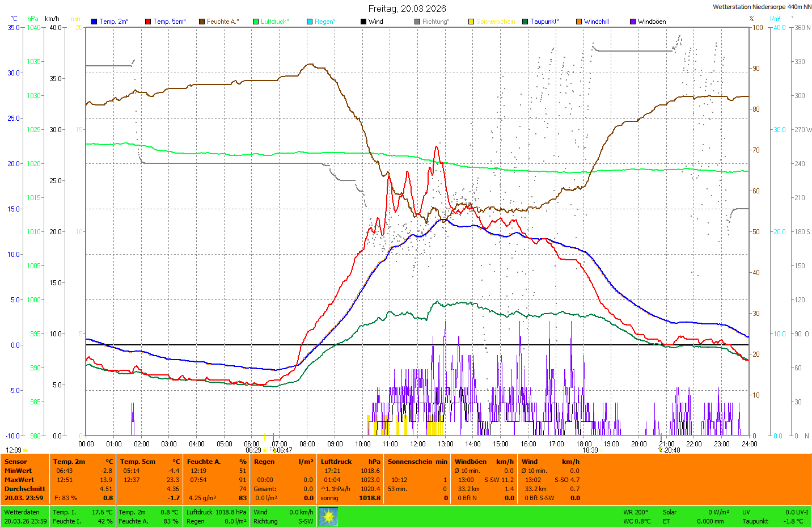Click the black Wind legend square
Screen dimensions: 812x528
[x=363, y=22]
